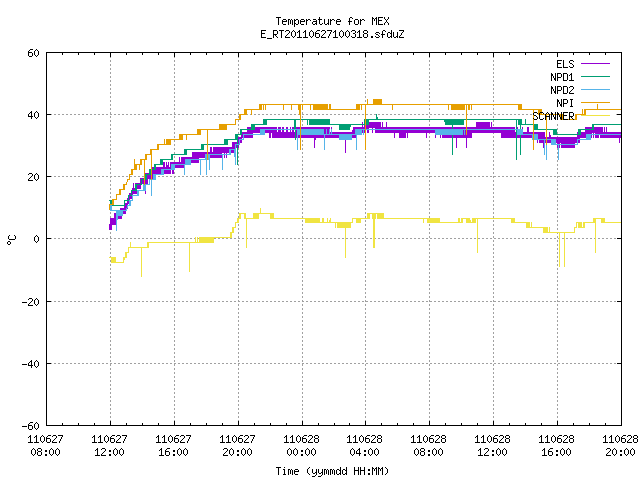This screenshot has width=640, height=480.
Task: Click the y-axis label 0
Action: 36,239
